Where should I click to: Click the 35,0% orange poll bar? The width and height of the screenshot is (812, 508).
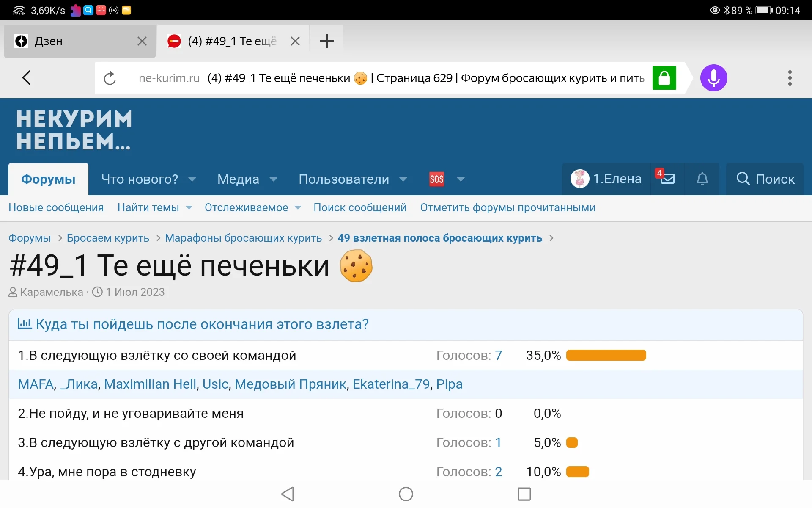pyautogui.click(x=606, y=355)
